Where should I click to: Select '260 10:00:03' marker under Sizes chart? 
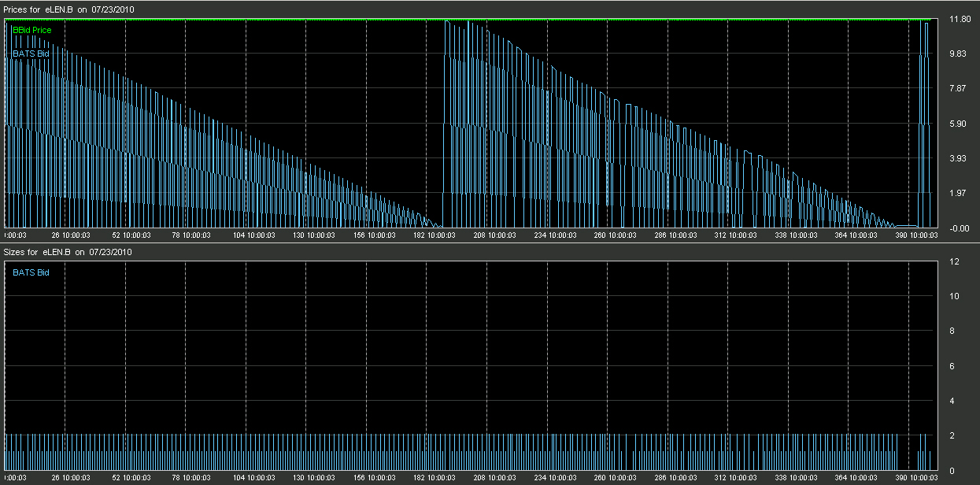(616, 478)
